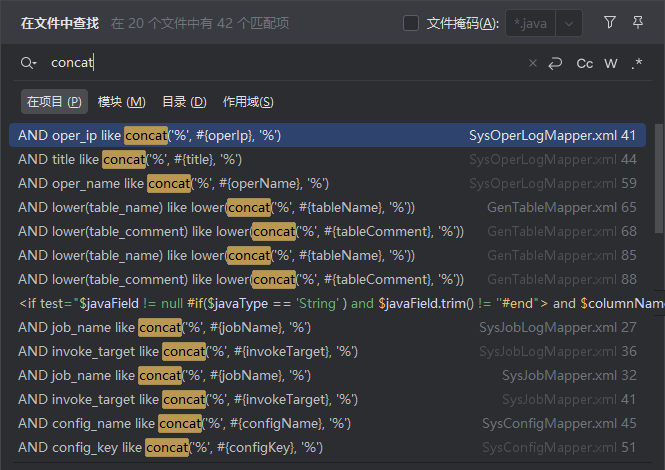Select SysJobMapper.xml 32 job_name result
The image size is (665, 470).
pos(327,375)
